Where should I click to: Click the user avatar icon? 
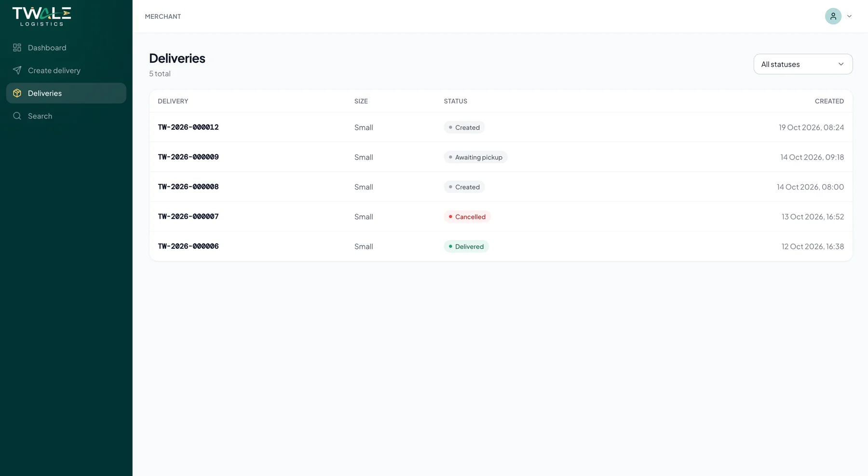tap(833, 16)
